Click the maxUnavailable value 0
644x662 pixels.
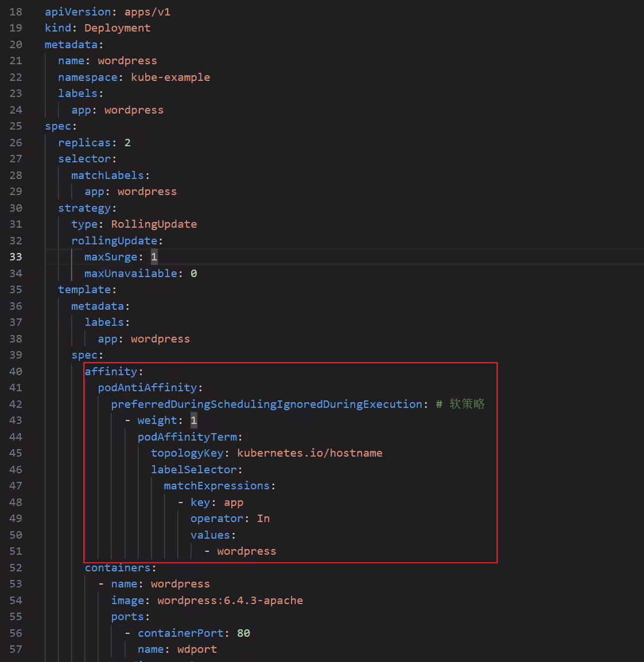tap(194, 273)
